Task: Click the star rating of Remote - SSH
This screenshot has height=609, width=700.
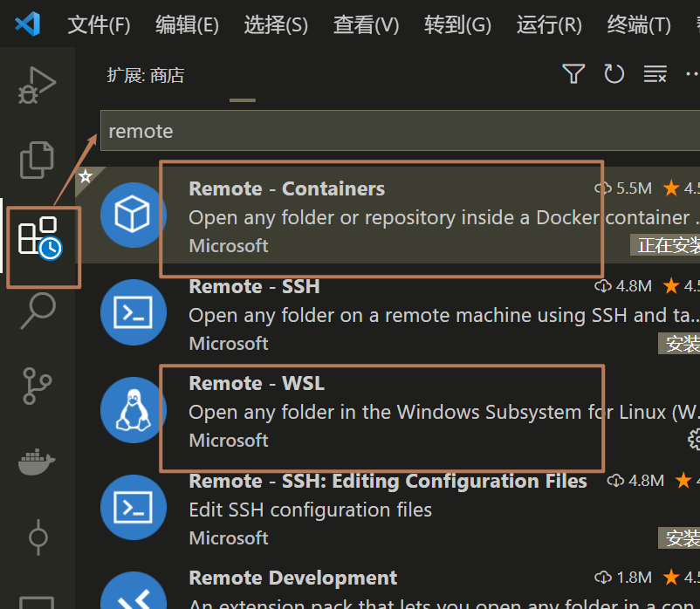Action: click(682, 285)
